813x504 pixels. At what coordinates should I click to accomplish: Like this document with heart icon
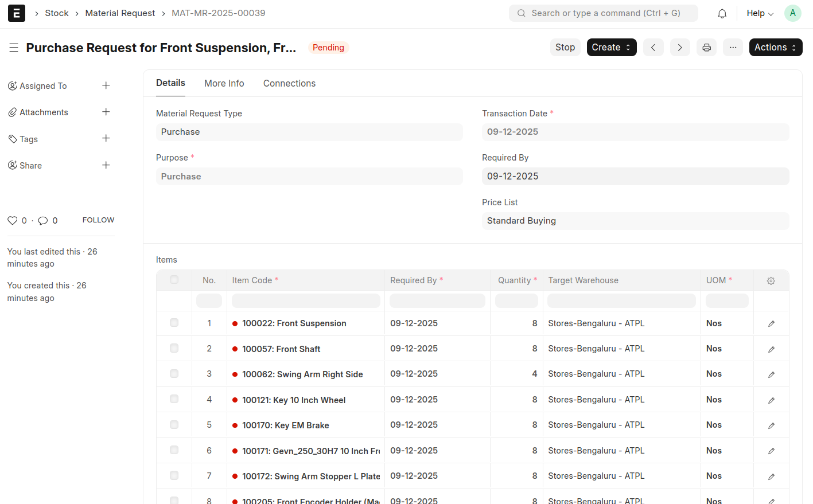[12, 221]
